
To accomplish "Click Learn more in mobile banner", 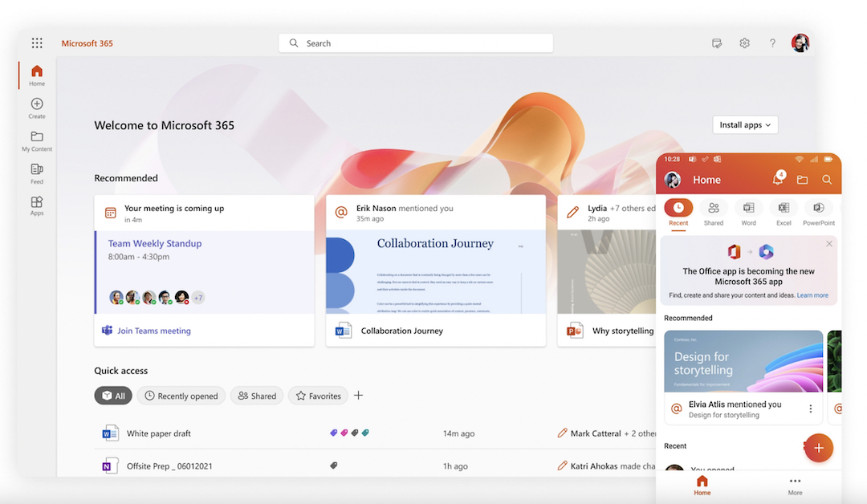I will pyautogui.click(x=812, y=295).
